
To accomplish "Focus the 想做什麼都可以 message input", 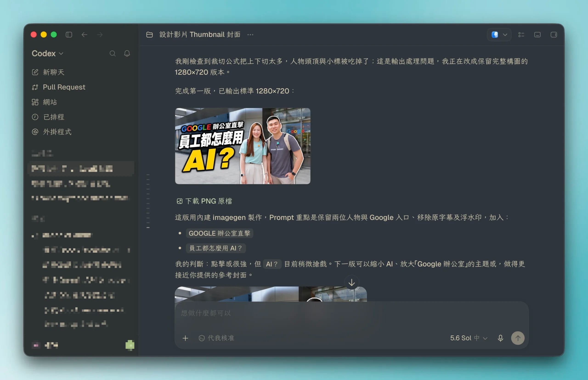I will (351, 313).
